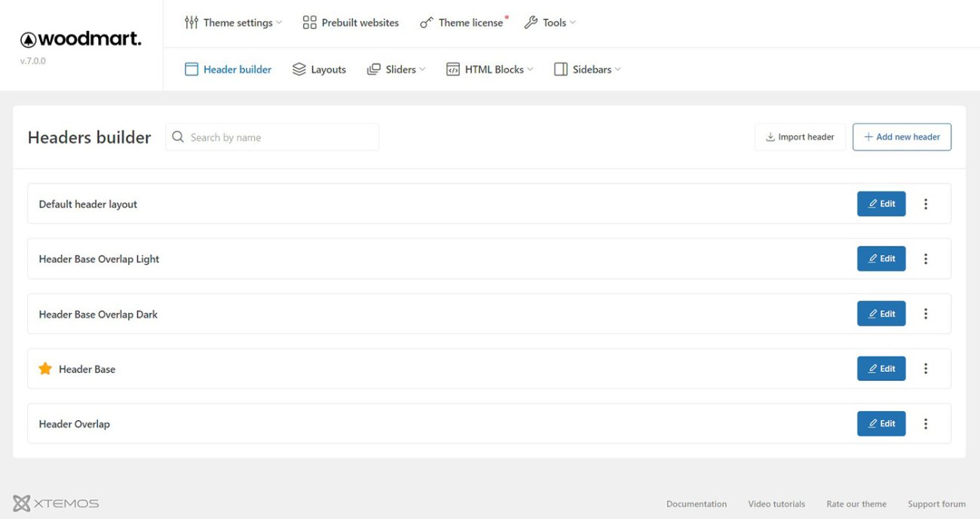Expand the Sliders dropdown
Viewport: 980px width, 519px height.
click(396, 69)
